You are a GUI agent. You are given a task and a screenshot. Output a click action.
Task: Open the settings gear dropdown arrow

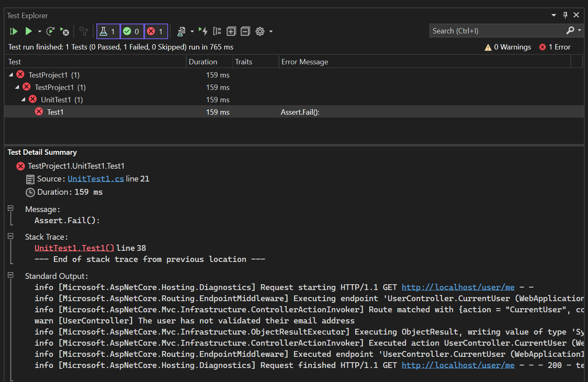[x=271, y=31]
